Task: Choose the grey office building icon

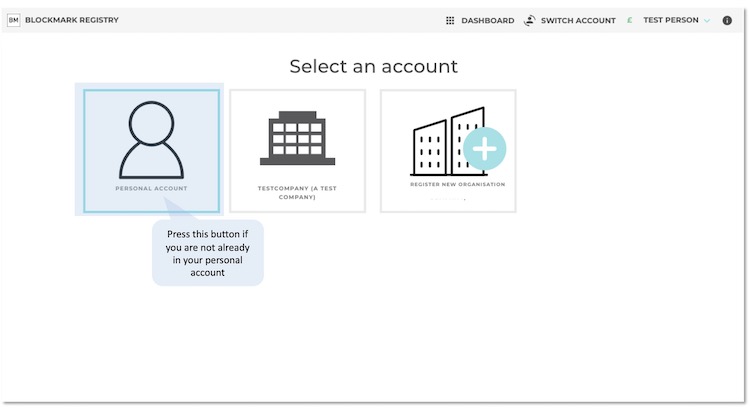Action: pos(297,138)
